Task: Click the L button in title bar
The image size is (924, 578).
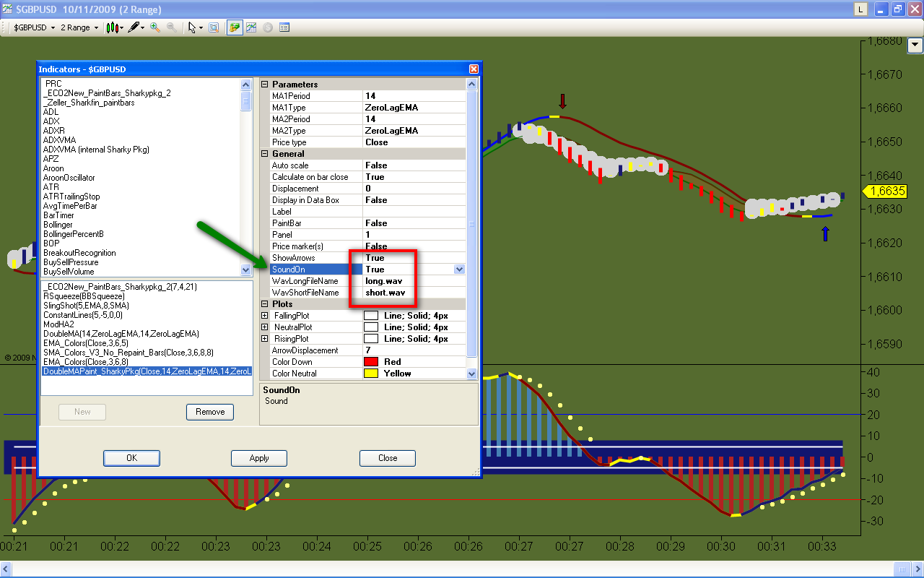Action: click(861, 9)
